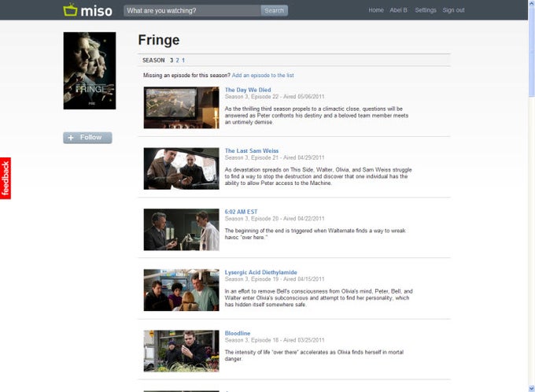Open Abel B. profile link
Viewport: 535px width, 392px height.
[x=399, y=10]
